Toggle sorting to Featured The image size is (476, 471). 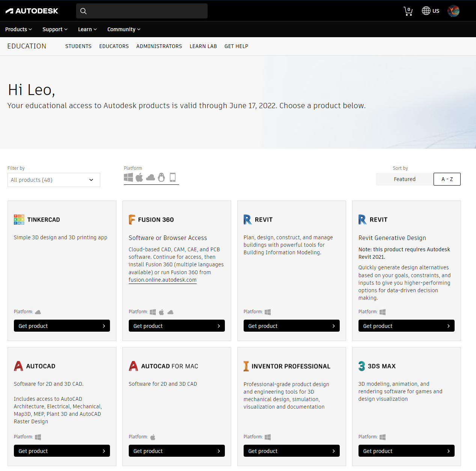click(x=404, y=179)
